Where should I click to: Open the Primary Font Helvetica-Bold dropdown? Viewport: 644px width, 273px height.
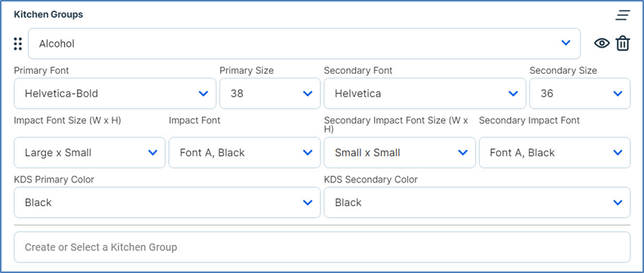click(x=115, y=94)
